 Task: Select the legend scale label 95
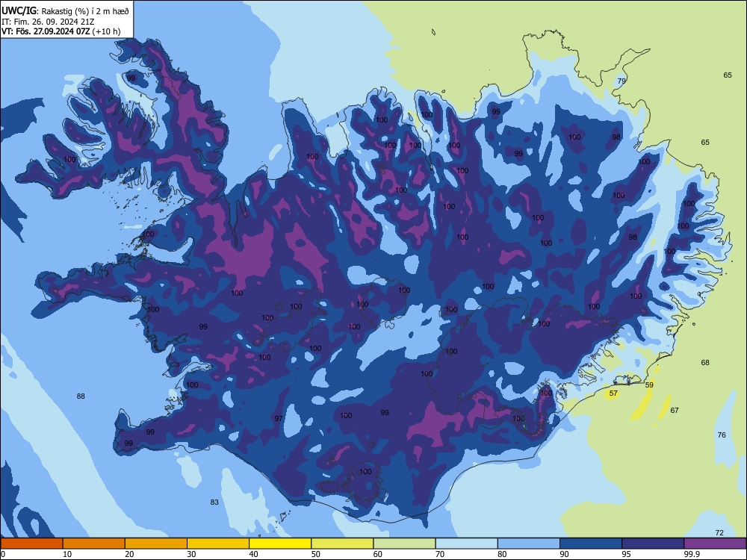pos(627,554)
